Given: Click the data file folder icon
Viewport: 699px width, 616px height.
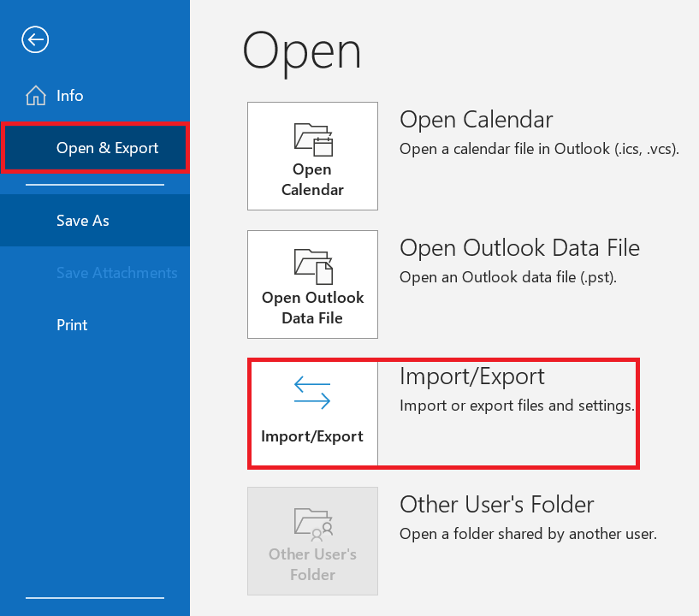Looking at the screenshot, I should [313, 267].
